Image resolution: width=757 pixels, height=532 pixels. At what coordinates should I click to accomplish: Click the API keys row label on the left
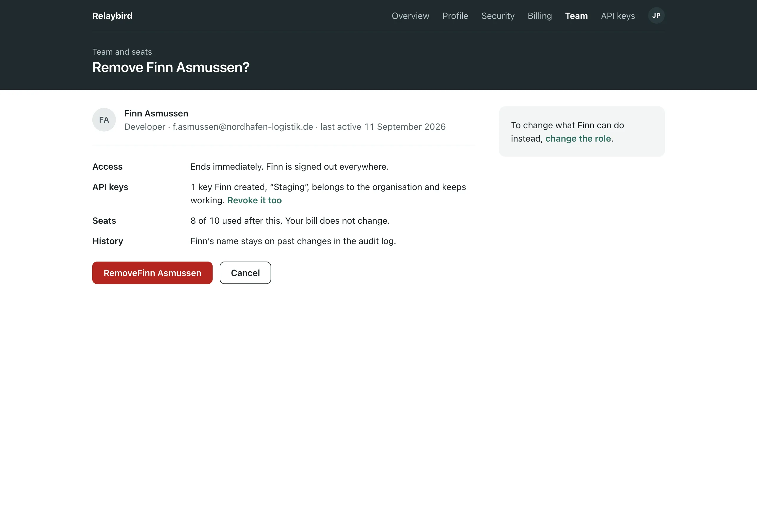click(110, 187)
